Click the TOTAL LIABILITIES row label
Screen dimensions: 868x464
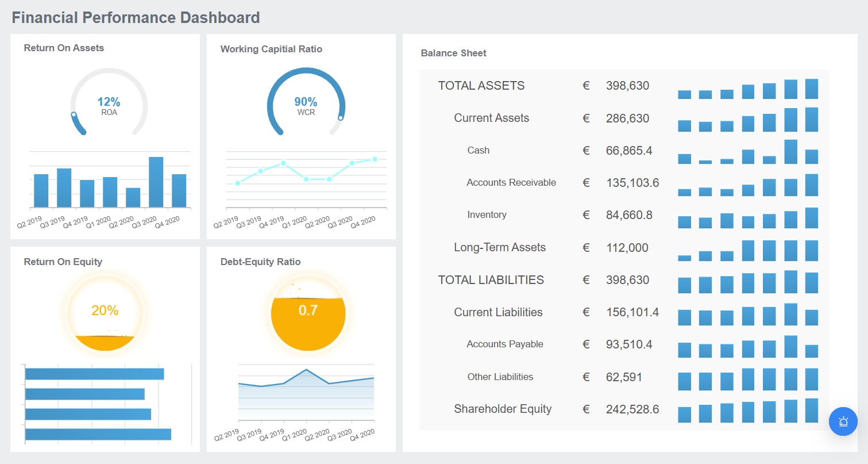(x=491, y=280)
